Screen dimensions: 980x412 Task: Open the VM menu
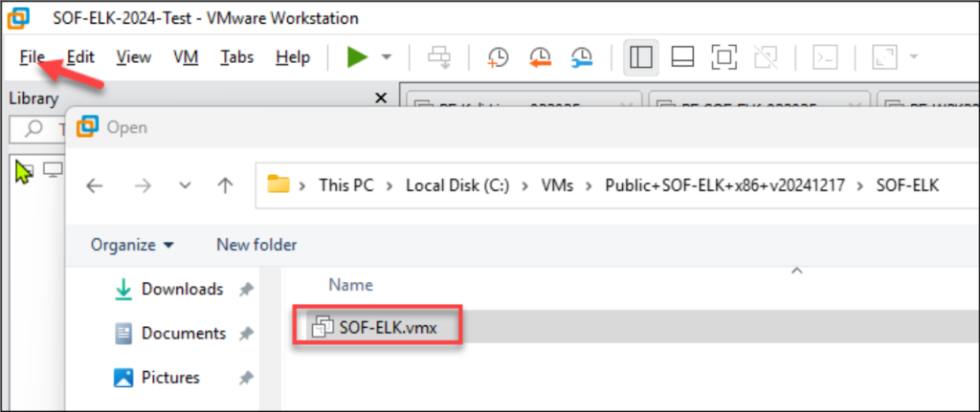coord(186,57)
